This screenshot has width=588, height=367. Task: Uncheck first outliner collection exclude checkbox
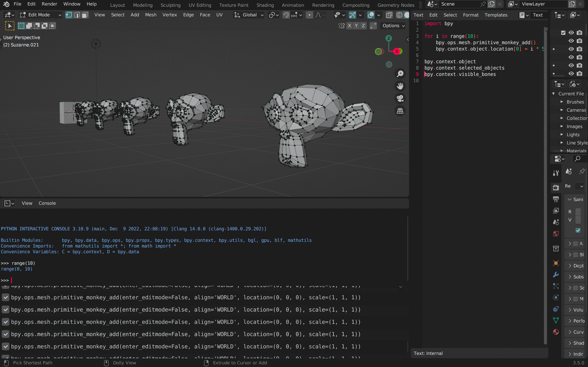click(563, 33)
